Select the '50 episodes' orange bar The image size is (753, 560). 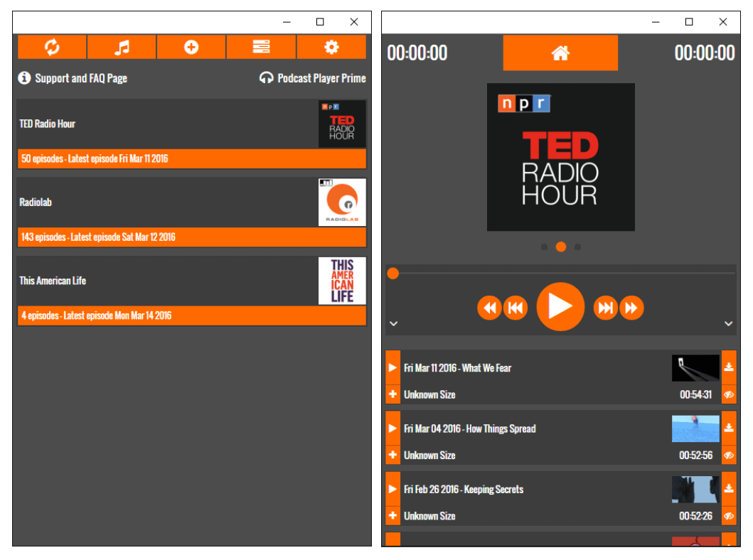191,158
